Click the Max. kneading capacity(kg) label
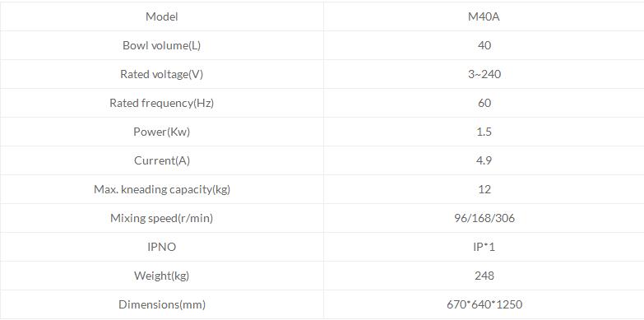The height and width of the screenshot is (320, 644). pos(162,190)
